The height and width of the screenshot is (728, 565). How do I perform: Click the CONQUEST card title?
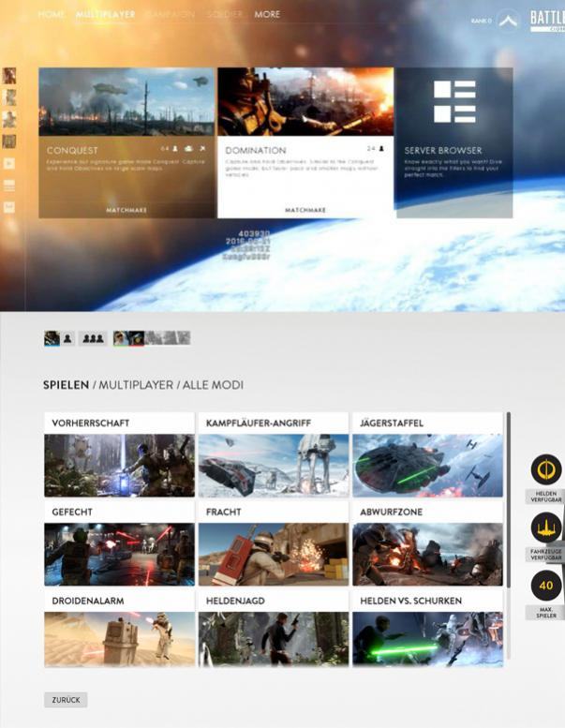(72, 151)
